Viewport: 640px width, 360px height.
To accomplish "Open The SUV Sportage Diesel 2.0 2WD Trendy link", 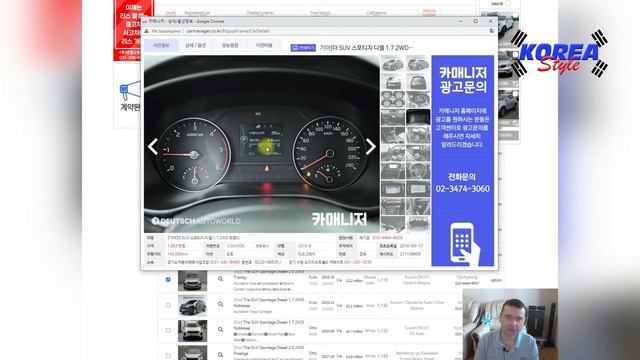I will [x=269, y=274].
